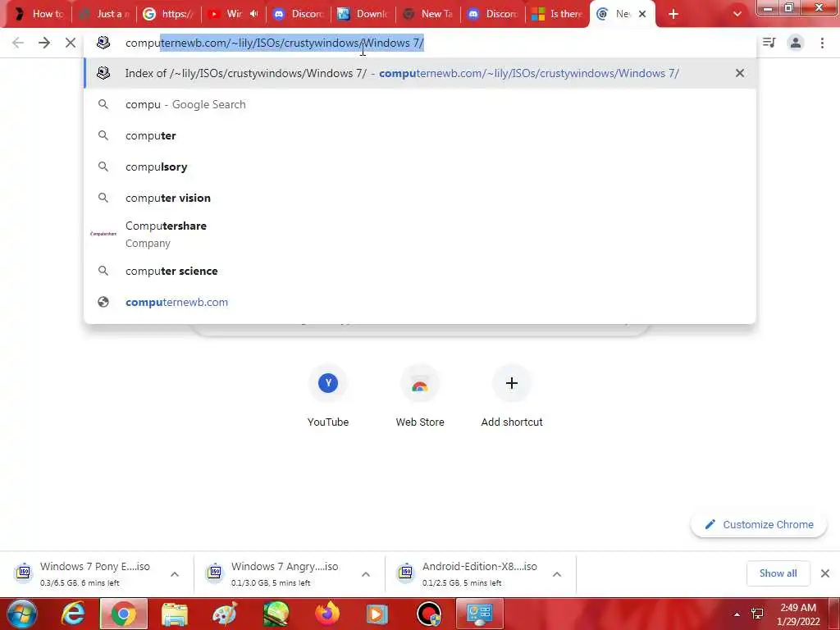Image resolution: width=840 pixels, height=630 pixels.
Task: Open the Control Panel taskbar window
Action: 479,614
